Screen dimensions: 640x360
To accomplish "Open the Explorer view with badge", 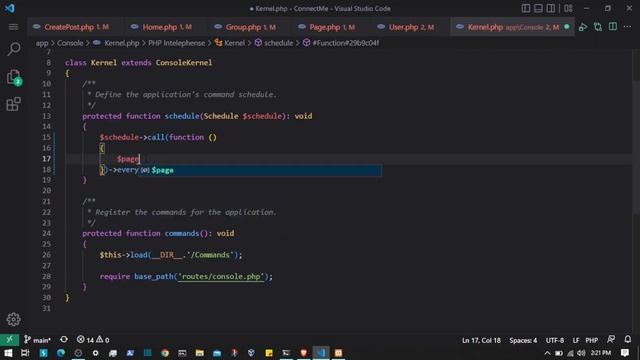I will pos(13,77).
